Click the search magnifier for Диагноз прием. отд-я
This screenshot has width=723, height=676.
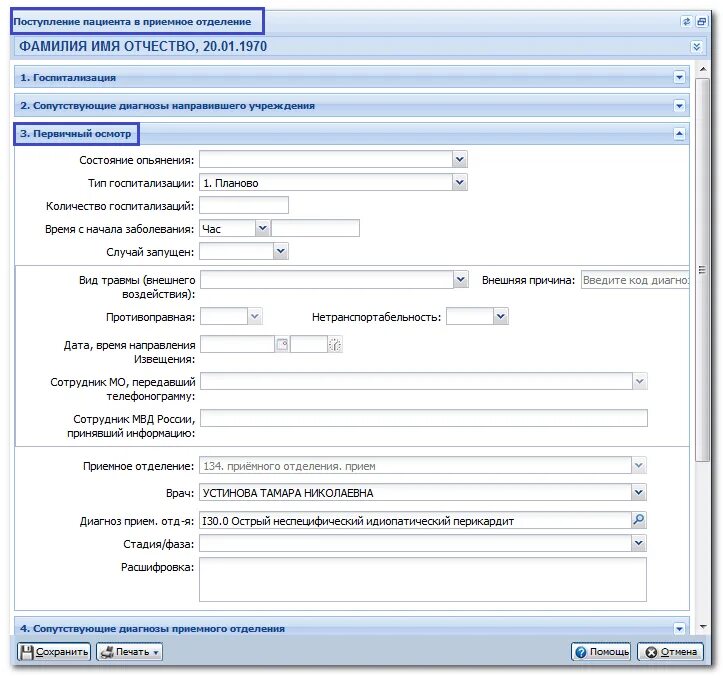[x=639, y=520]
